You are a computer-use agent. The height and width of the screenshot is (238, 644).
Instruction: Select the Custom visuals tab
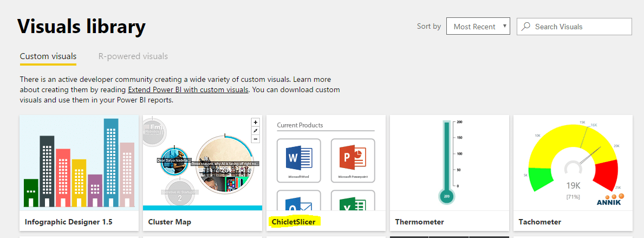coord(48,56)
